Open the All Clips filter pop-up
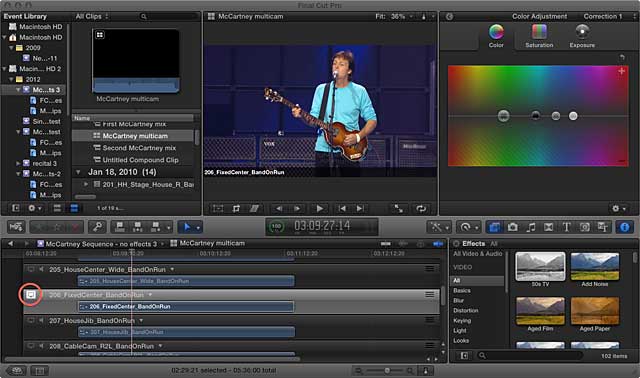This screenshot has height=378, width=640. point(92,16)
